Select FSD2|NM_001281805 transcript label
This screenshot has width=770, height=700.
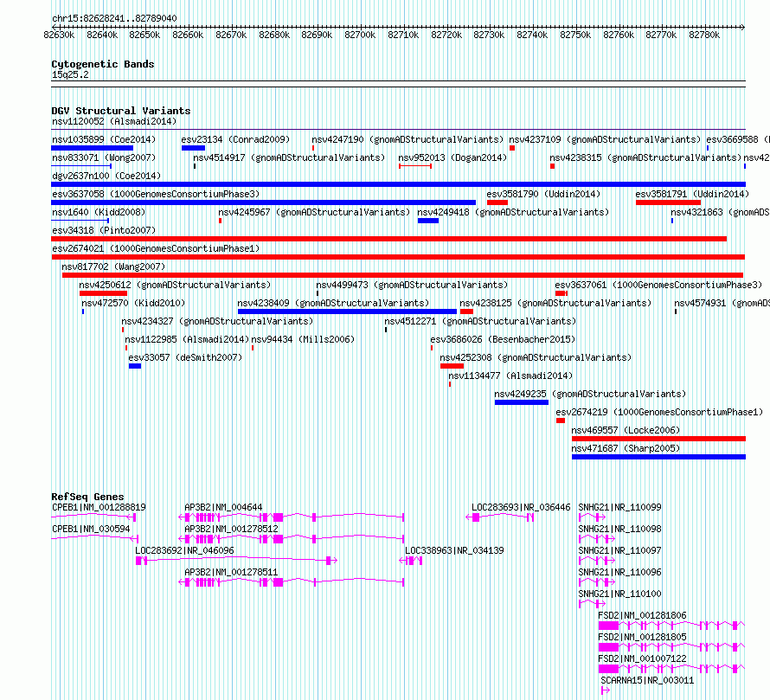(x=642, y=637)
